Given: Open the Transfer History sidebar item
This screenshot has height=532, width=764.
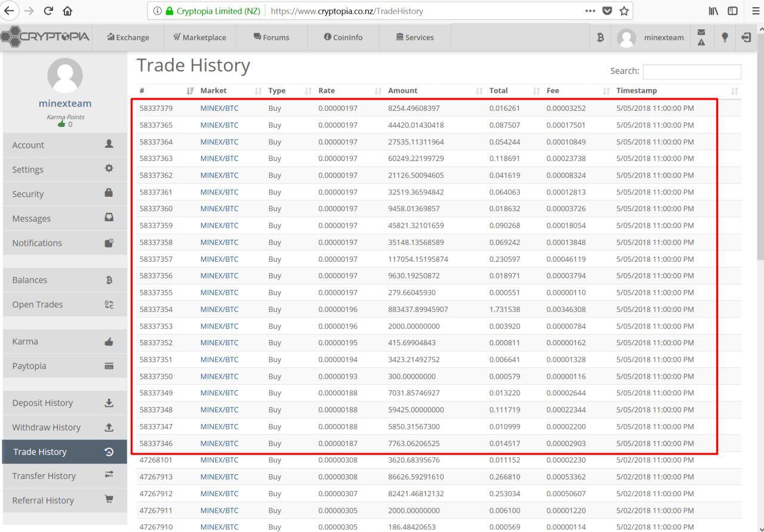Looking at the screenshot, I should [64, 476].
